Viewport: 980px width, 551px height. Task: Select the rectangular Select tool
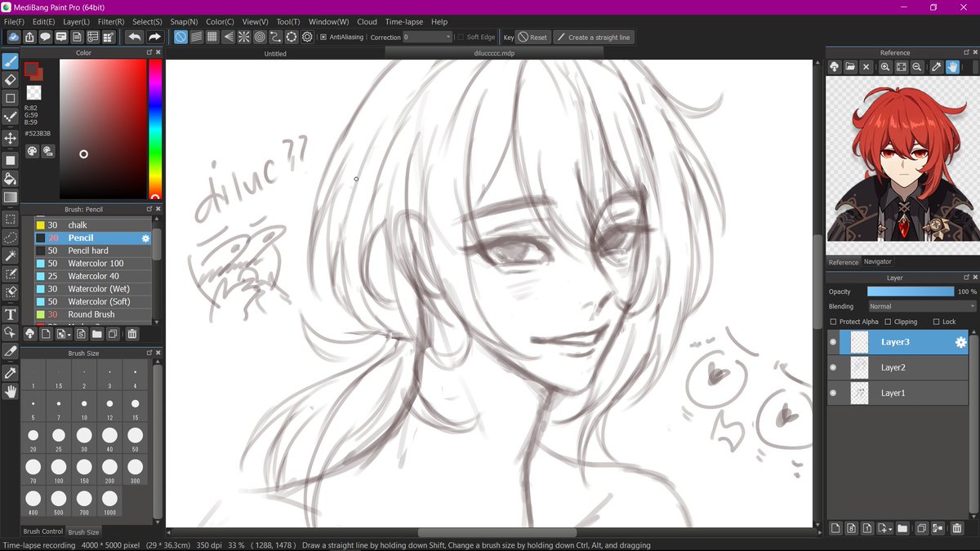click(10, 219)
